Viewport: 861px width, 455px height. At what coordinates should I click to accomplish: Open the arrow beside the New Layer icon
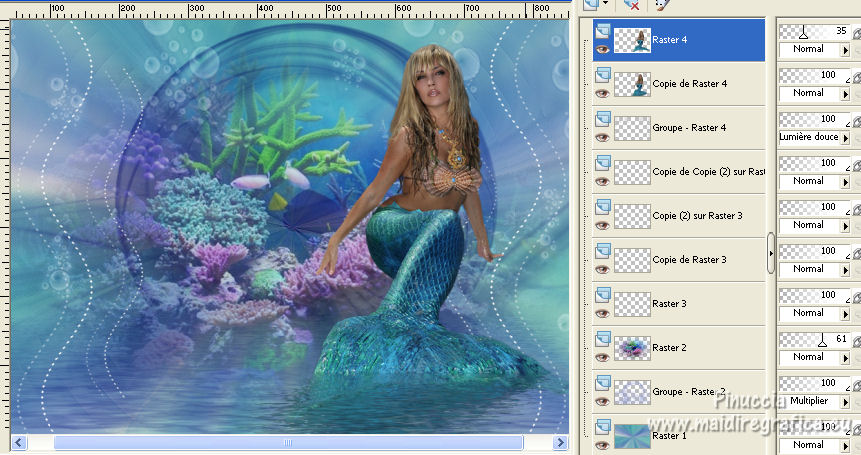point(606,4)
